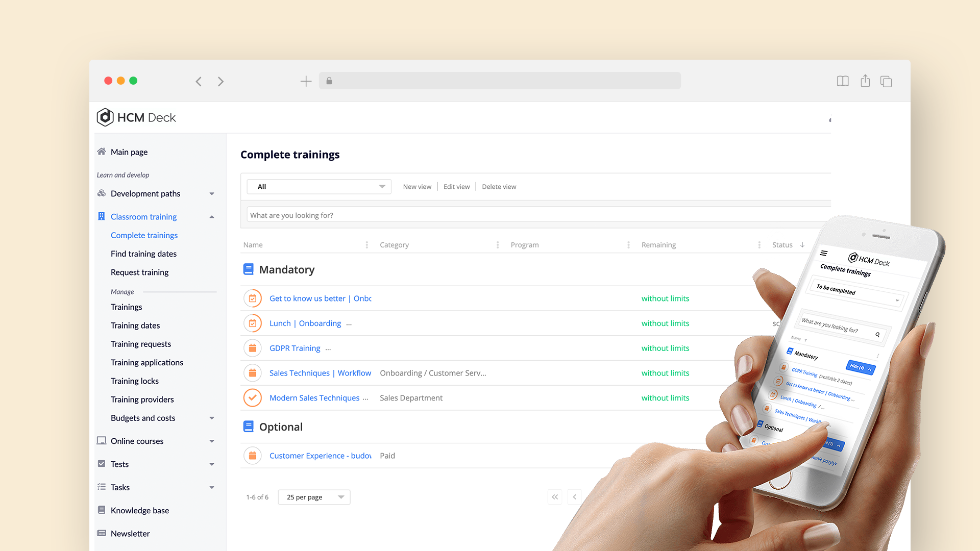This screenshot has width=980, height=551.
Task: Go back with browser back arrow
Action: tap(199, 81)
